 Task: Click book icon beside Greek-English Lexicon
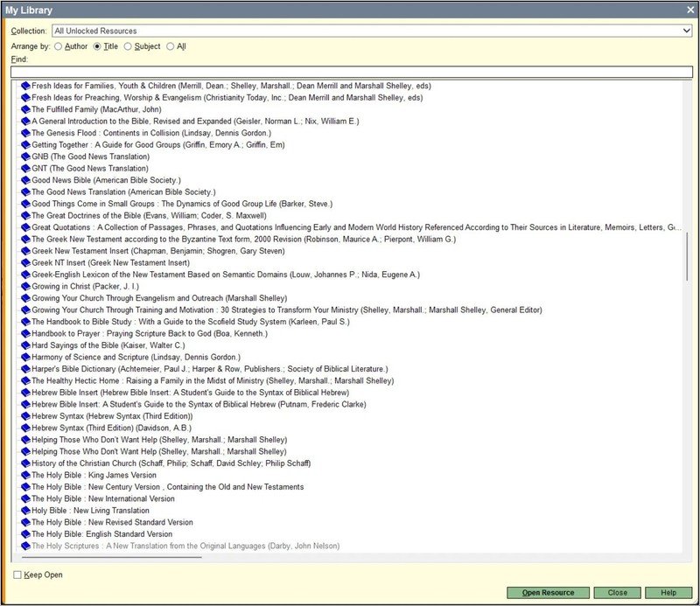pos(25,275)
